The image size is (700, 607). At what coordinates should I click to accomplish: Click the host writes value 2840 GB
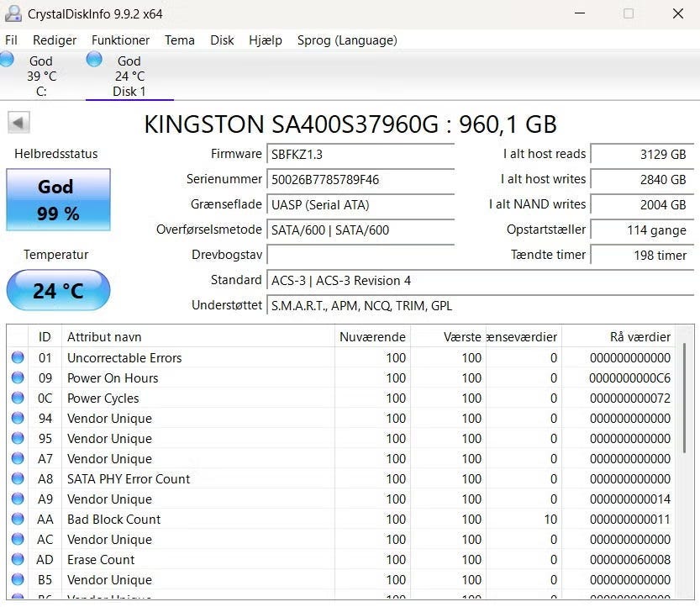(x=642, y=180)
